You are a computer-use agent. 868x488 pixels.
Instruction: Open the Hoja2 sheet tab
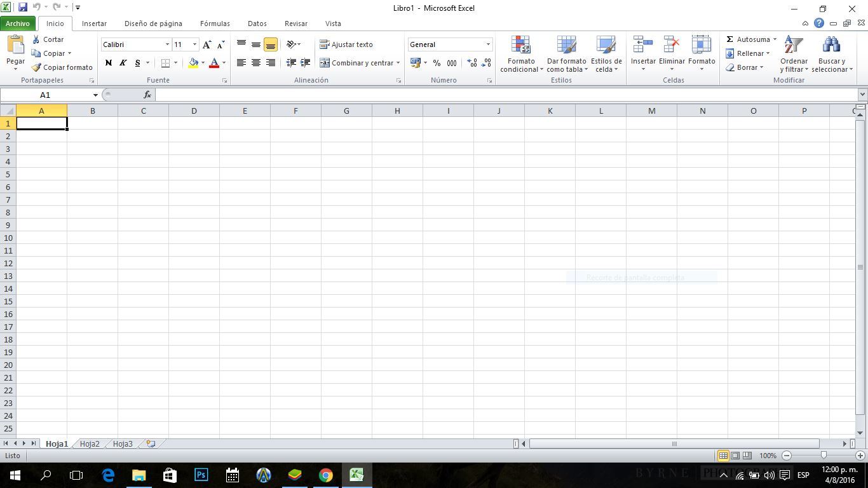coord(90,444)
